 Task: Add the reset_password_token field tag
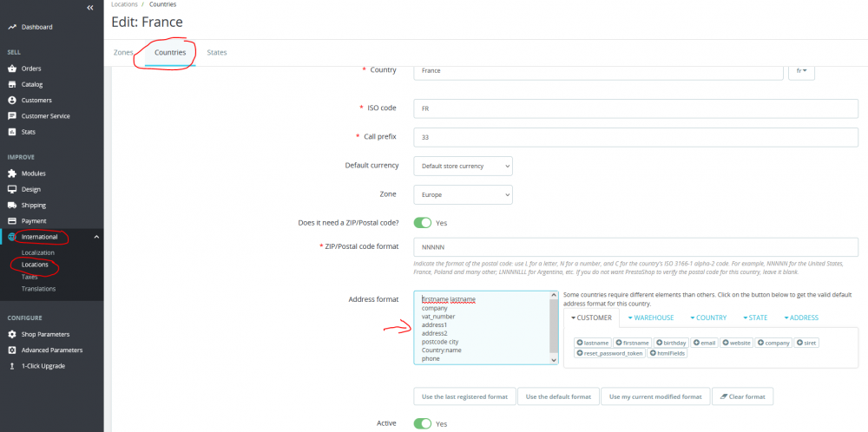pos(609,353)
